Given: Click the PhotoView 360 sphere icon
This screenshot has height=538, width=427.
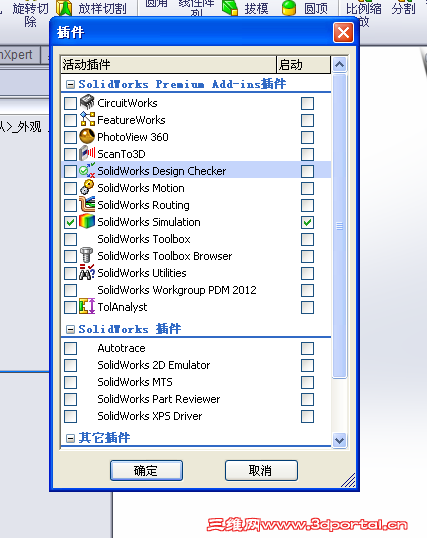Looking at the screenshot, I should [x=87, y=137].
